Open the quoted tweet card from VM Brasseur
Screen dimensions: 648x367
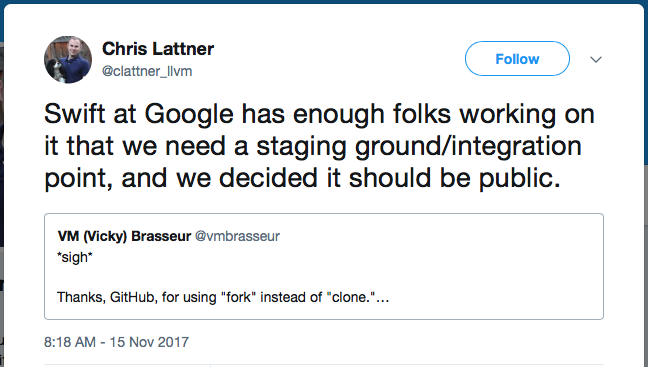324,267
